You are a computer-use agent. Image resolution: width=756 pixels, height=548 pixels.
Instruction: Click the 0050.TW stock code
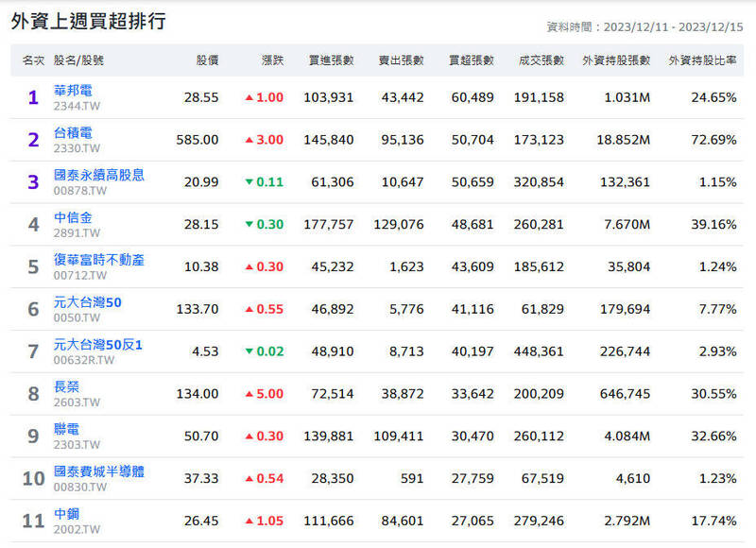click(77, 318)
